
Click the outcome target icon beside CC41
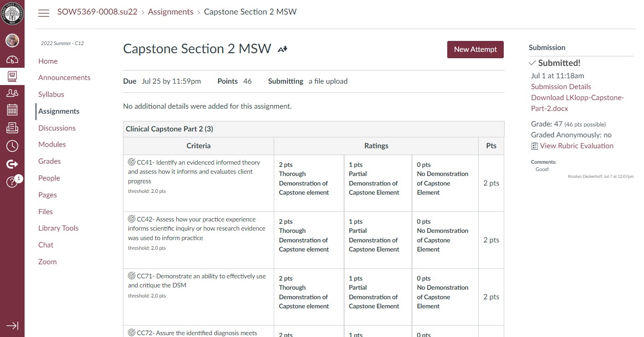click(132, 162)
